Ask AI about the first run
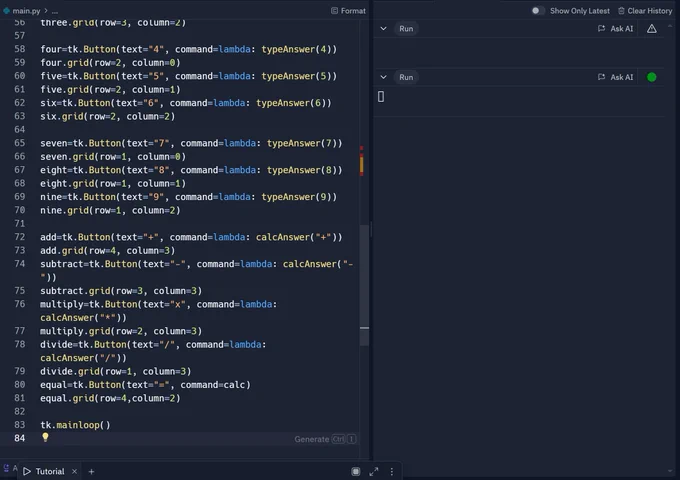This screenshot has width=680, height=480. tap(615, 29)
